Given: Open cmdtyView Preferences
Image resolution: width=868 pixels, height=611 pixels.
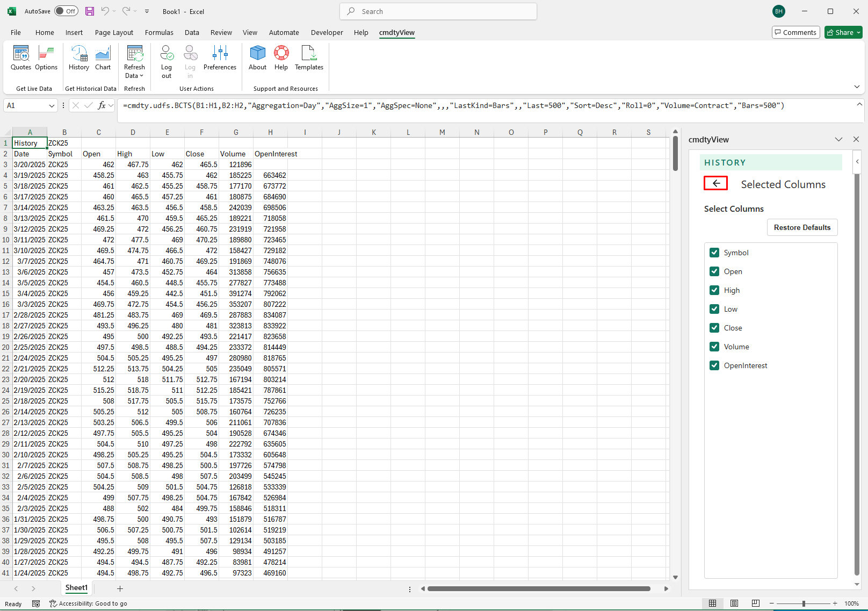Looking at the screenshot, I should 220,58.
